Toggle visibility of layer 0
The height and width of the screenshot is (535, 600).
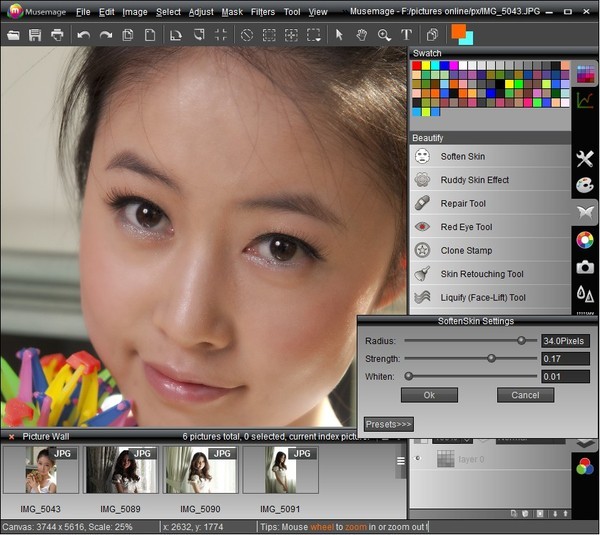(418, 458)
